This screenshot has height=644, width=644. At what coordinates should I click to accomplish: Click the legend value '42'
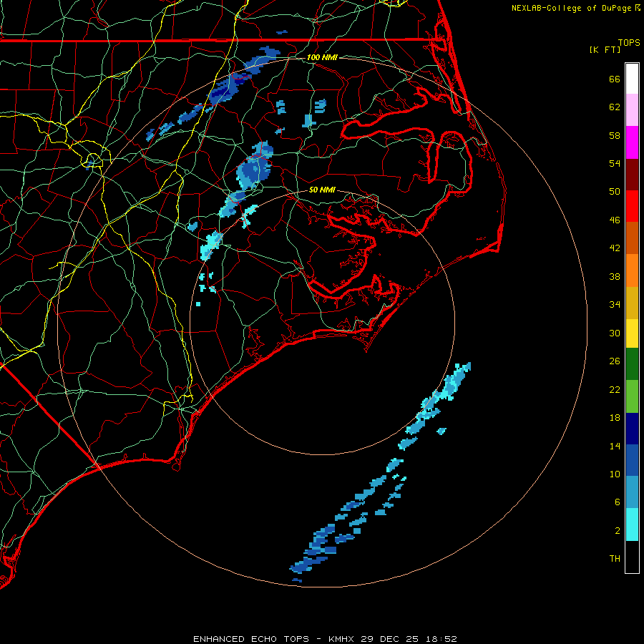[x=615, y=248]
